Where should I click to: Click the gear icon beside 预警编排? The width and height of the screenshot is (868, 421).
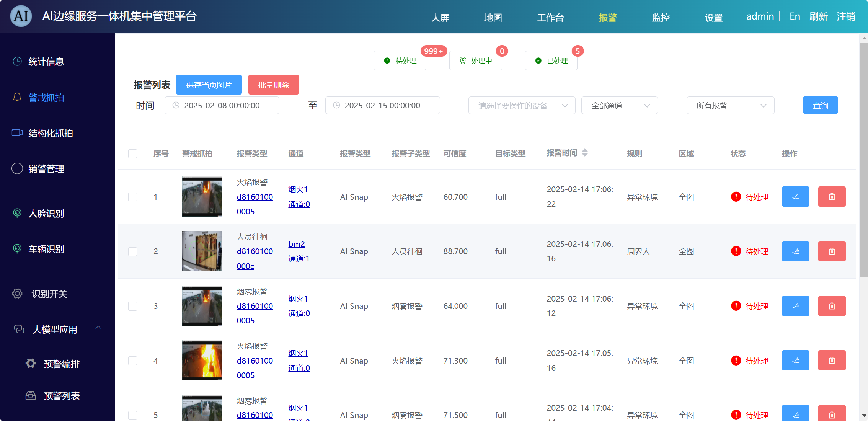(x=31, y=363)
